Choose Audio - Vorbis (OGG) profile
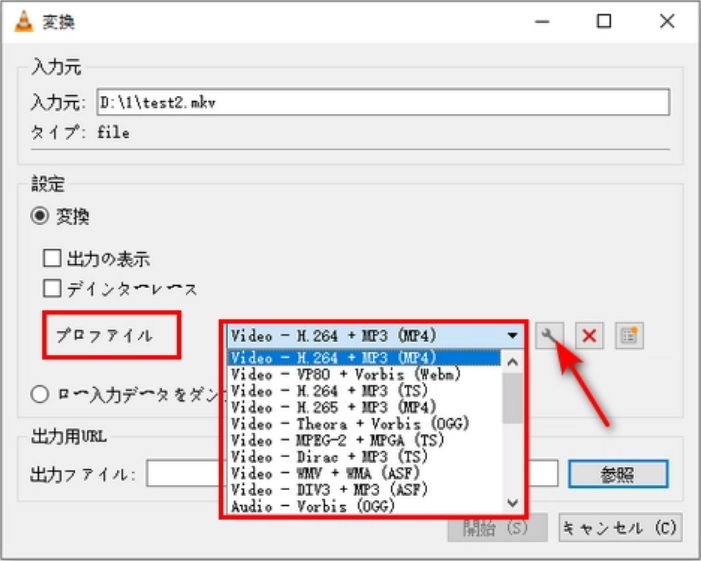The image size is (701, 561). 364,506
